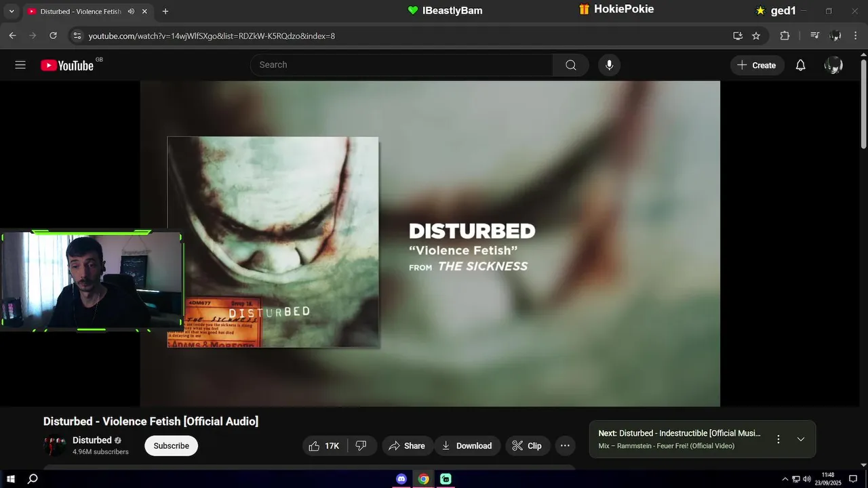View site information icon in address bar
This screenshot has height=488, width=868.
point(77,36)
